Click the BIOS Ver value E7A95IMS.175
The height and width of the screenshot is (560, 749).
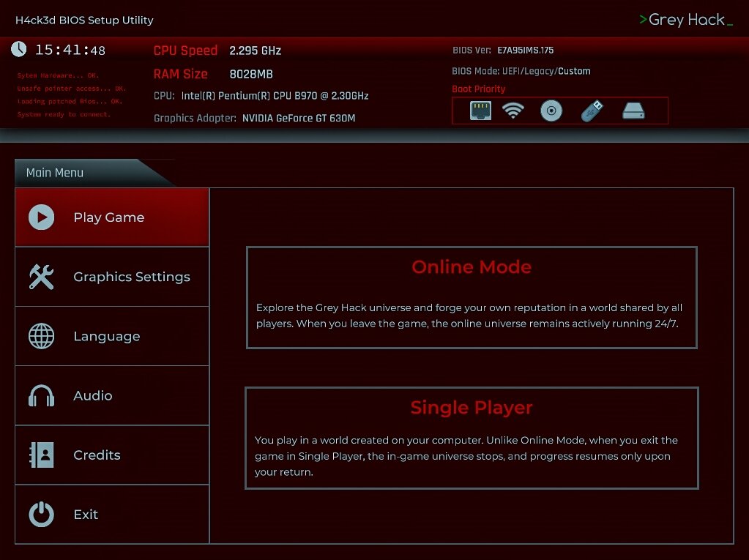tap(526, 50)
